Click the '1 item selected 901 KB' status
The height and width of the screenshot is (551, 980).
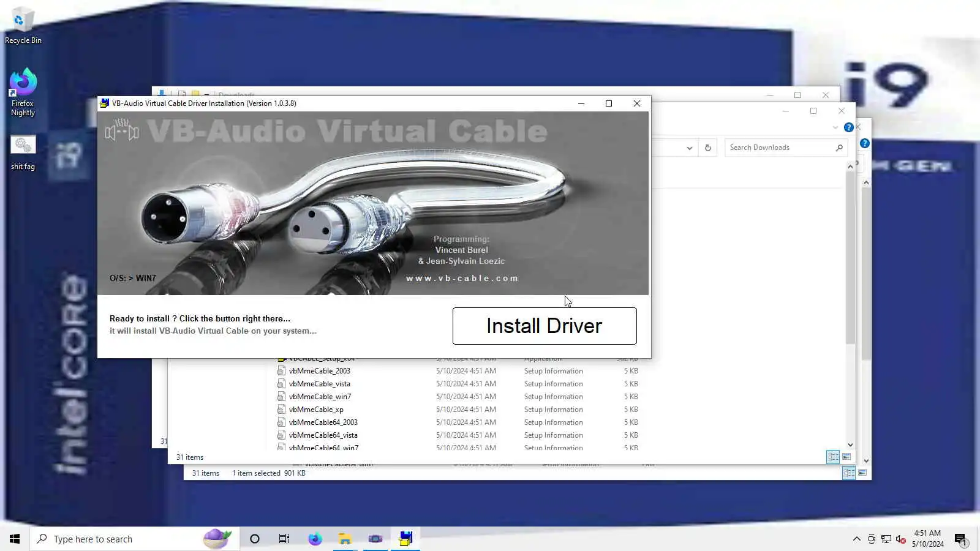pos(268,473)
